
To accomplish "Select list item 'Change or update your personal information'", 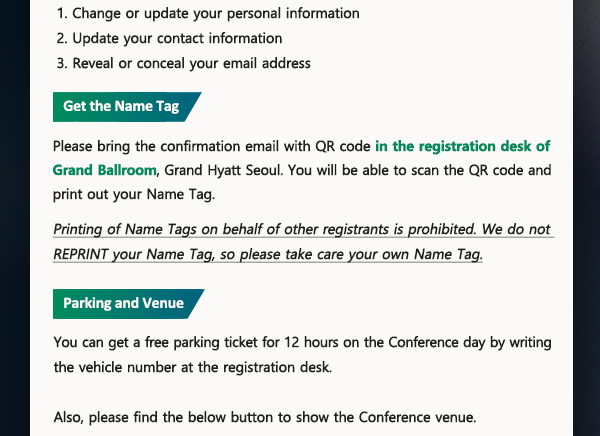I will coord(208,13).
